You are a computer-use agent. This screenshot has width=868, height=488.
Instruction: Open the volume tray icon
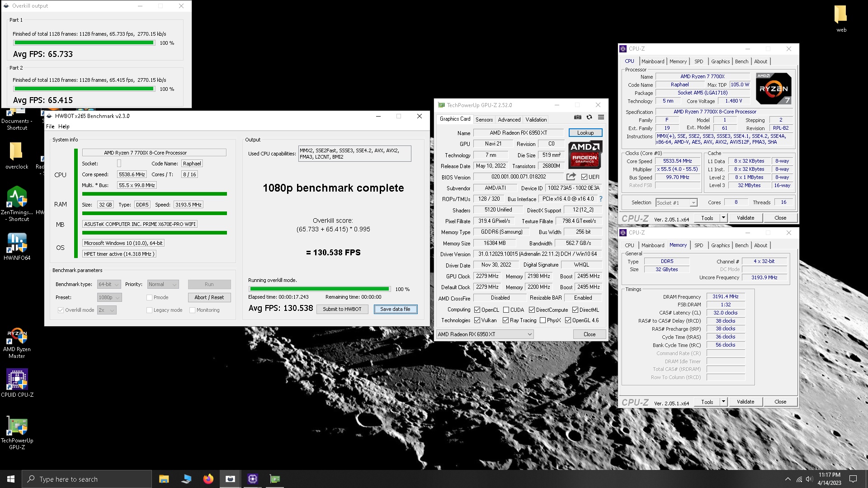click(x=809, y=479)
